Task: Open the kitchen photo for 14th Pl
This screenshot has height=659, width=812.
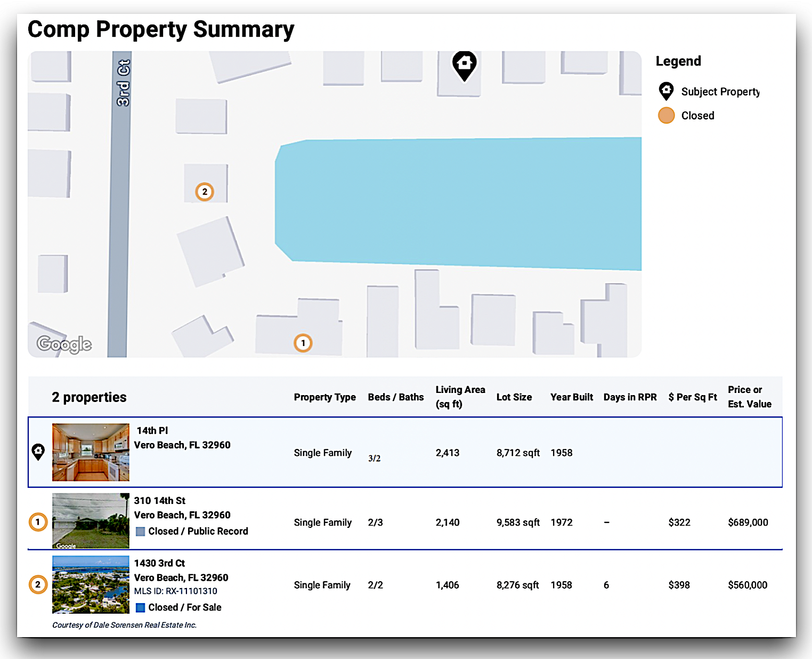Action: pyautogui.click(x=91, y=452)
